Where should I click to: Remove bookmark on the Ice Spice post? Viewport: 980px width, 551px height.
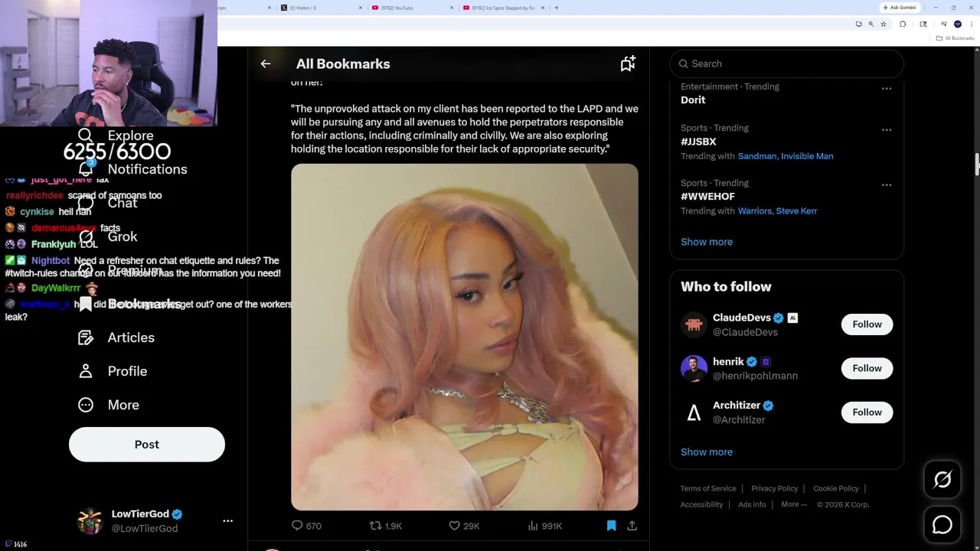[x=611, y=526]
